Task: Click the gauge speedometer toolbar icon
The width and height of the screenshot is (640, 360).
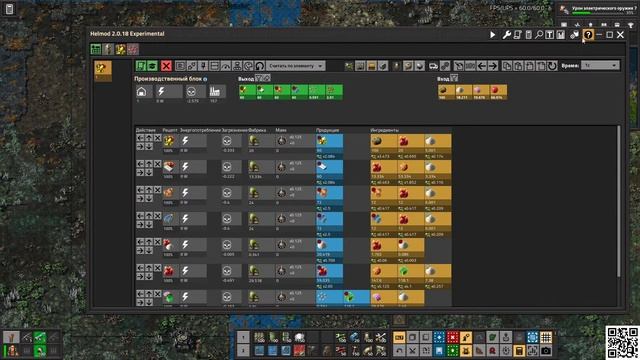Action: pos(226,66)
